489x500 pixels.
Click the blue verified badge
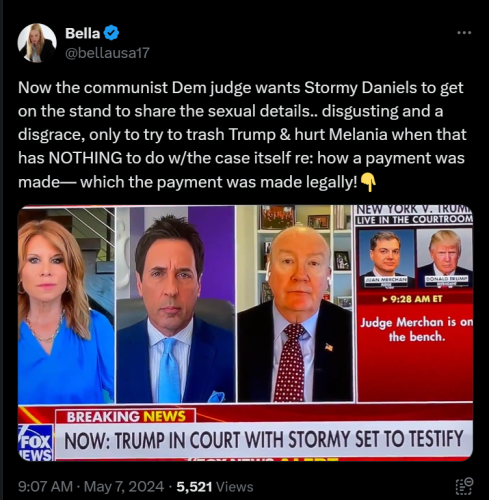111,33
